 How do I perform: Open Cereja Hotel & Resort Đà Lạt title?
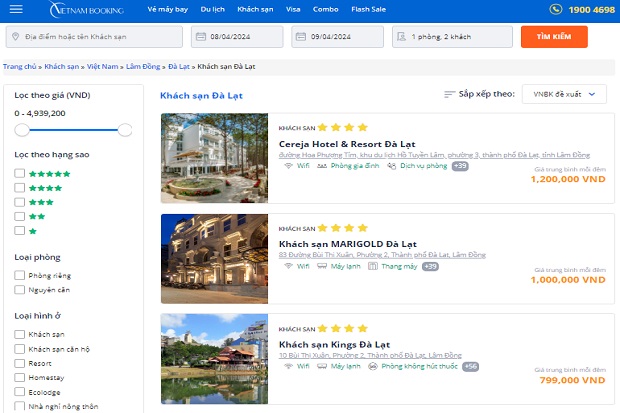point(347,144)
